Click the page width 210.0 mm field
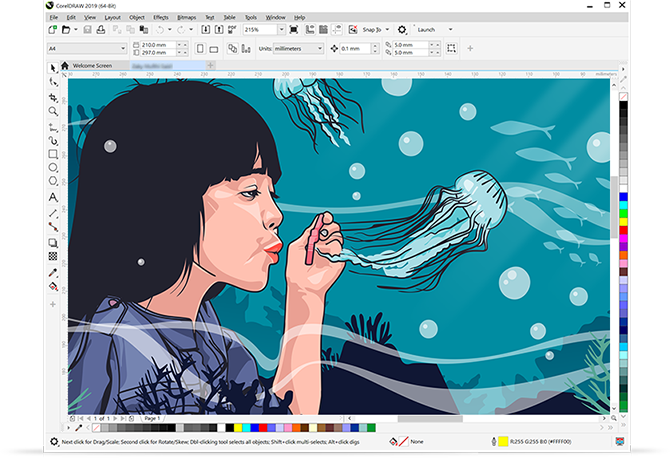This screenshot has height=470, width=670. pyautogui.click(x=158, y=44)
